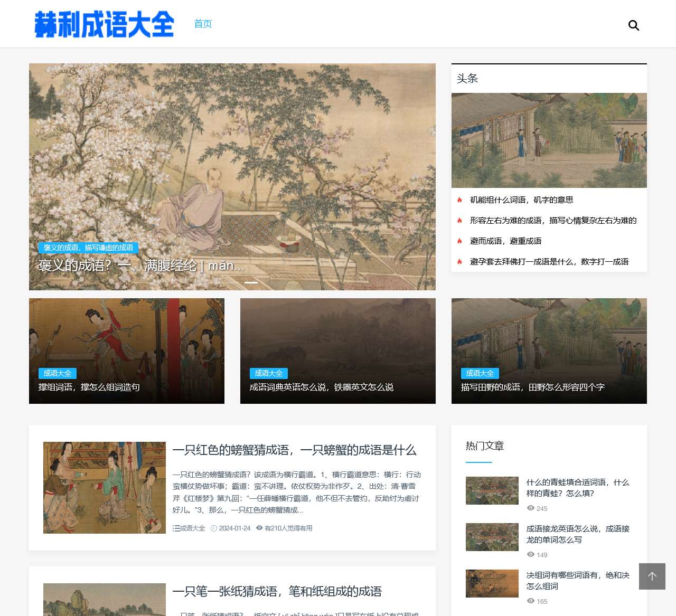Open headline 避而成语，避重成语

[x=506, y=241]
